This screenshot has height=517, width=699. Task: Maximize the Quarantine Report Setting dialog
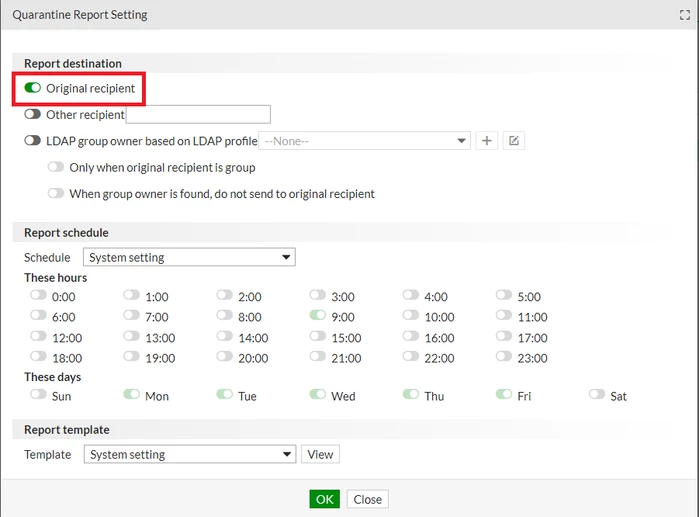pyautogui.click(x=685, y=15)
